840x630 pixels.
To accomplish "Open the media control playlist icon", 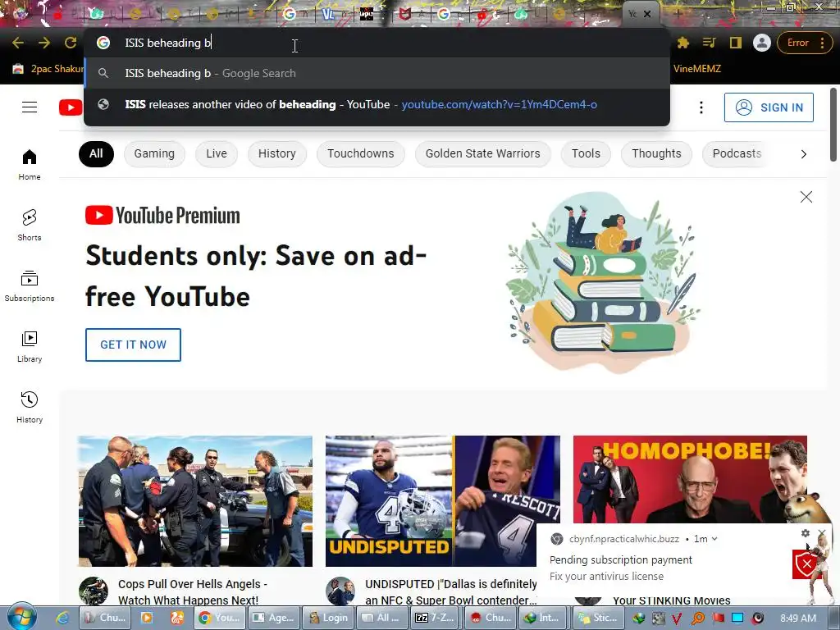I will point(709,43).
